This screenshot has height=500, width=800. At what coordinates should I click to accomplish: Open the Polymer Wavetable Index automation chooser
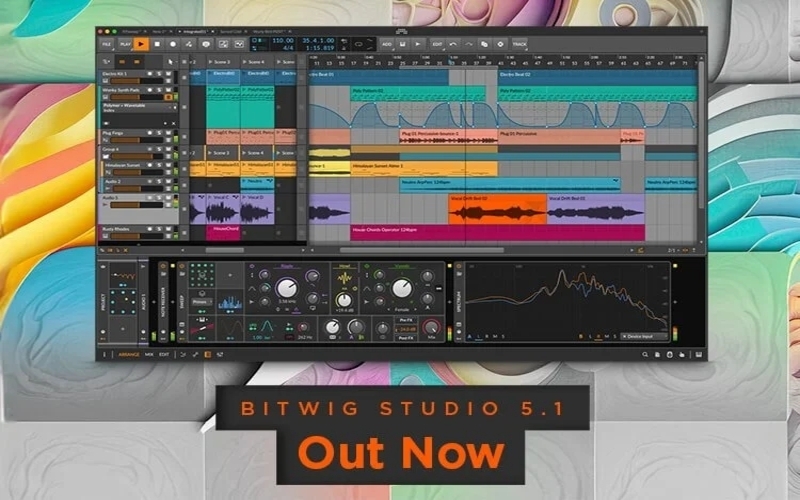click(139, 108)
